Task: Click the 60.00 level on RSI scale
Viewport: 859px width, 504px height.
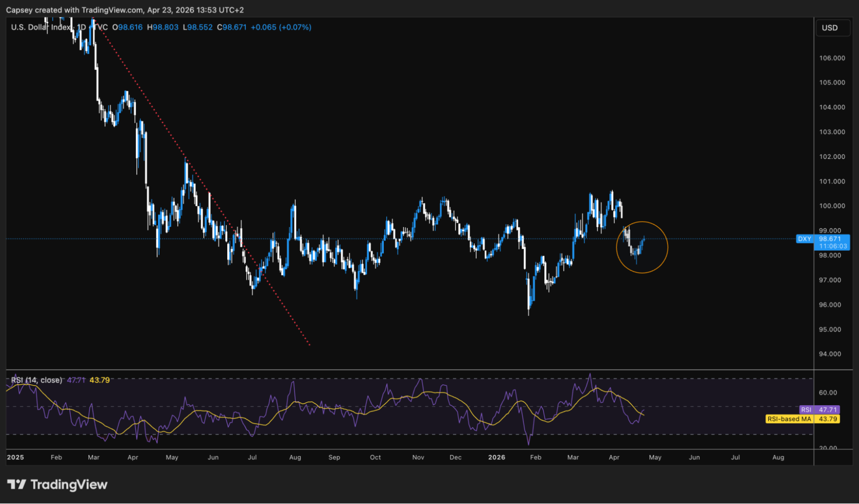Action: point(828,392)
